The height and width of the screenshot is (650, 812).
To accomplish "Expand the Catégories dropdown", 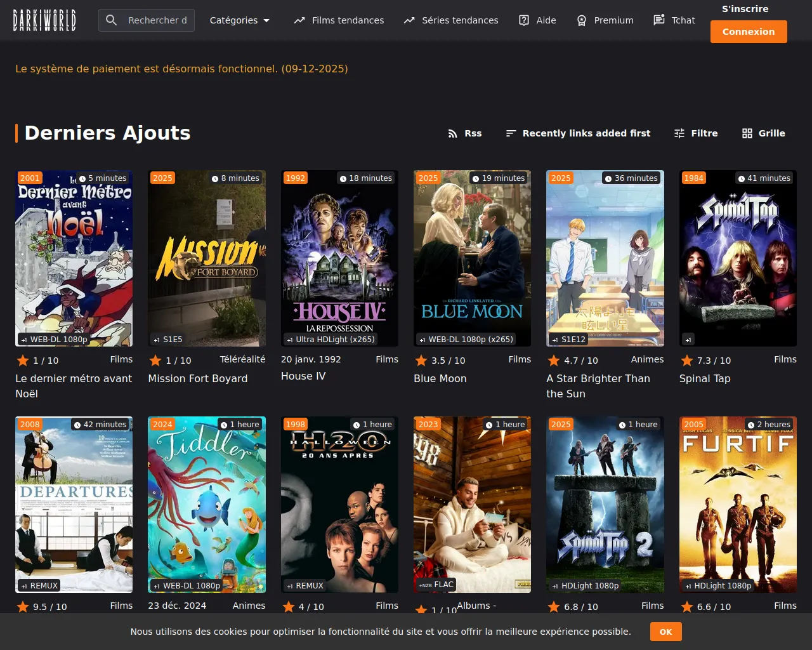I will pyautogui.click(x=240, y=20).
